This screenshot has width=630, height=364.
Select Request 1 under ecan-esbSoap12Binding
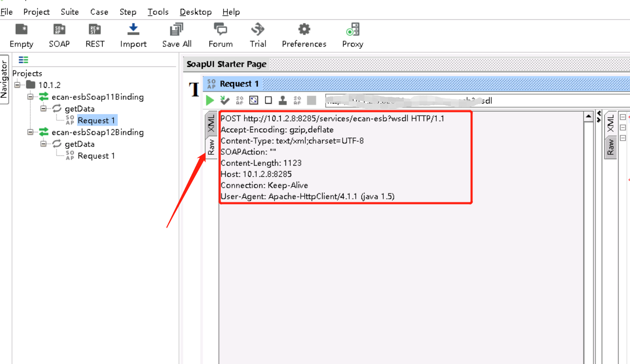pos(96,156)
